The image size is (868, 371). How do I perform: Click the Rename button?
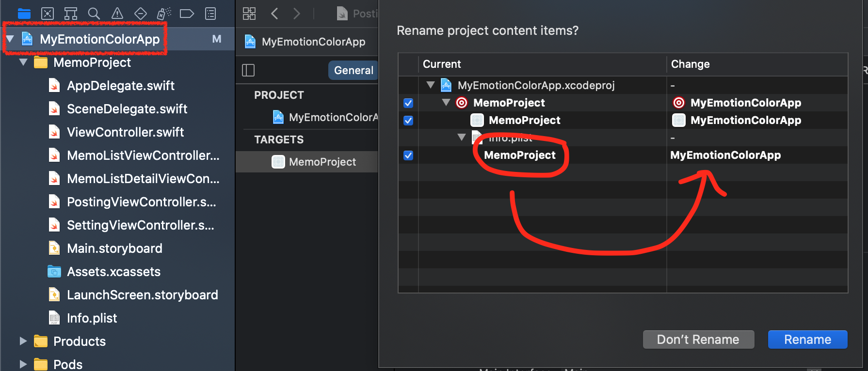[x=808, y=340]
